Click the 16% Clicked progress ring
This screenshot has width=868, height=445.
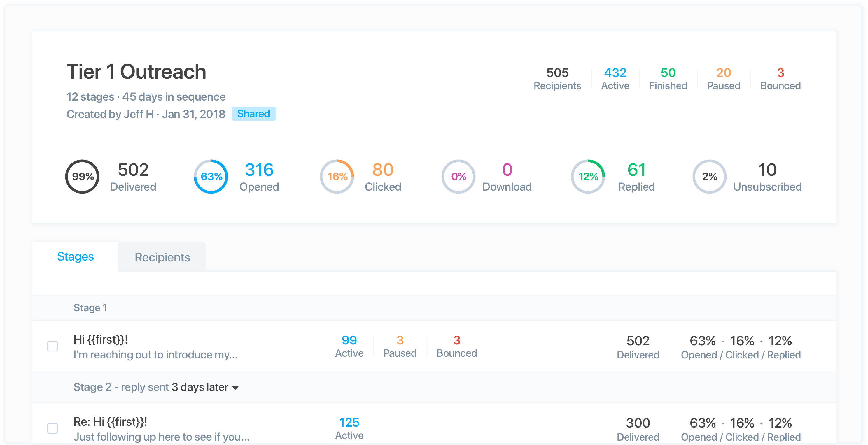click(x=337, y=176)
